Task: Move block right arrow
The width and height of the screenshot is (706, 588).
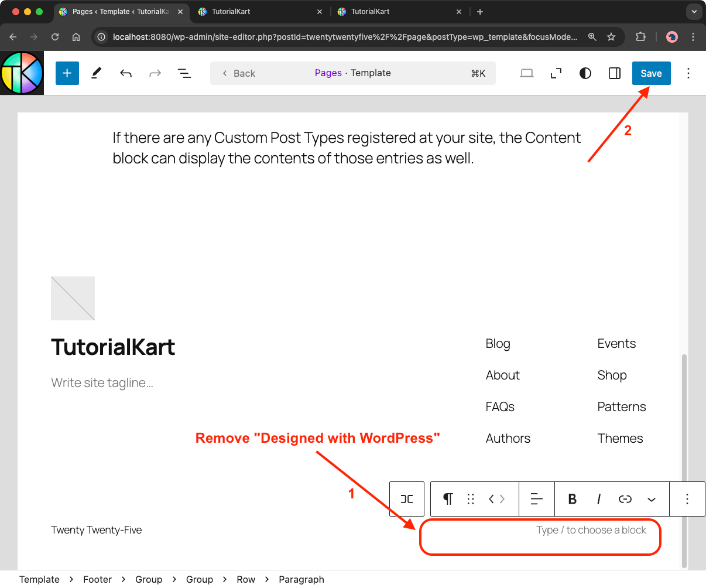Action: point(502,499)
